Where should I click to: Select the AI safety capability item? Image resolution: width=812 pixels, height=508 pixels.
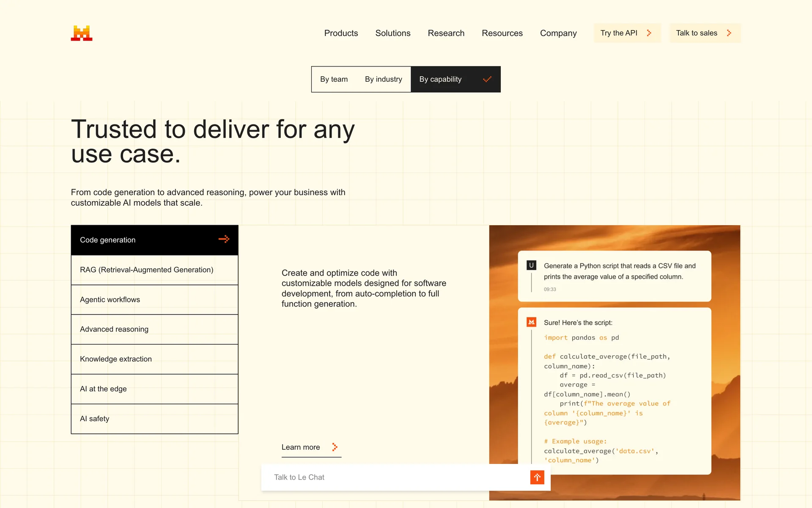coord(154,419)
